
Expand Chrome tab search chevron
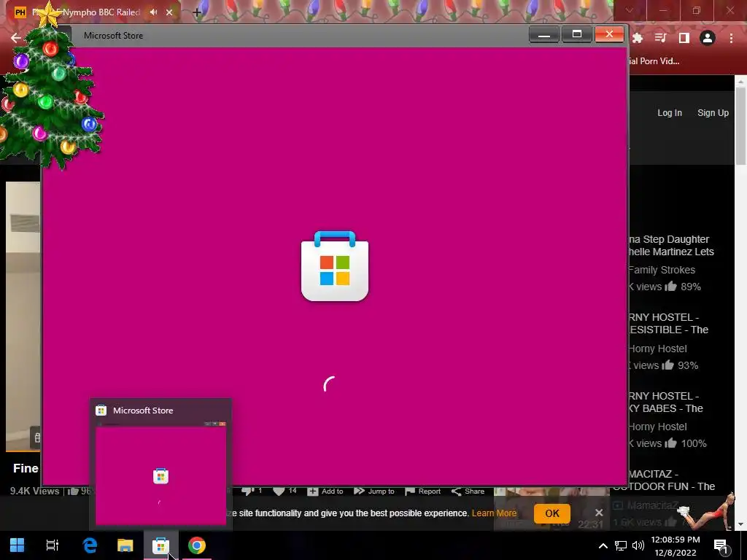[x=630, y=10]
